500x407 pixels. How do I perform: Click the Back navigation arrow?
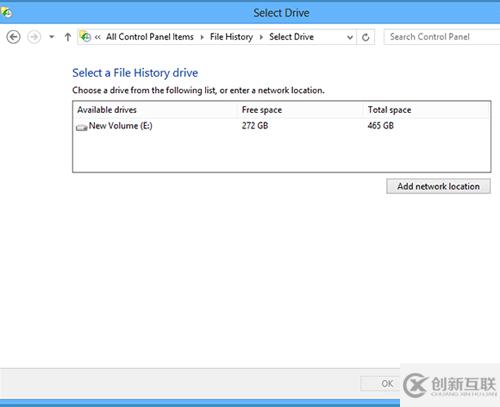click(13, 37)
